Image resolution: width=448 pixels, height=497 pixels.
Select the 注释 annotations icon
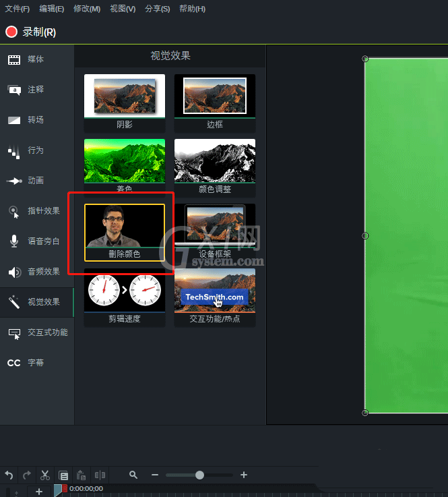(x=14, y=90)
